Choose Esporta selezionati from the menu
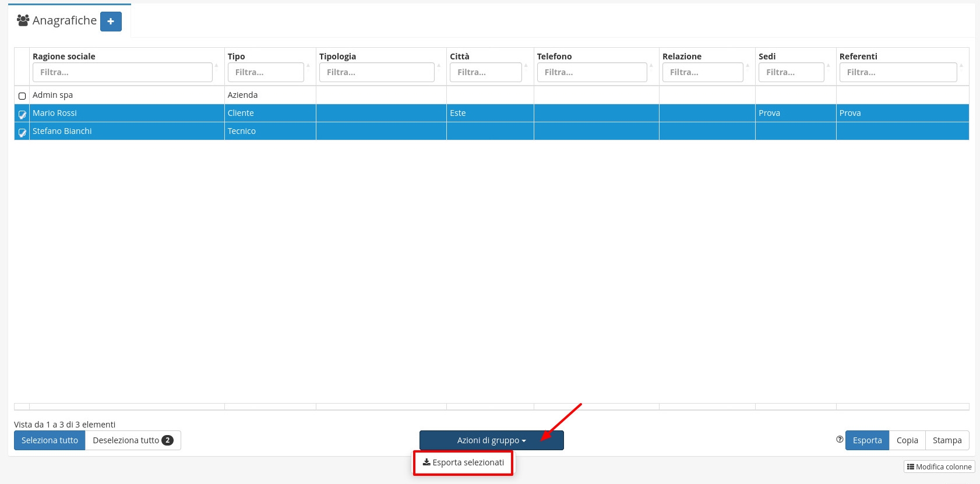Image resolution: width=980 pixels, height=484 pixels. tap(464, 462)
